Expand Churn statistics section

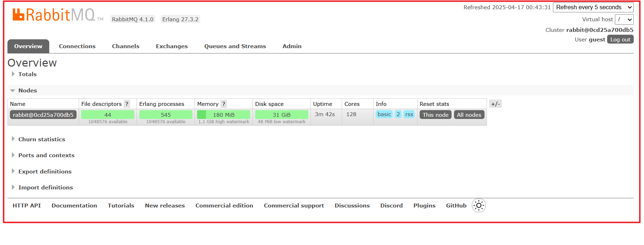41,139
